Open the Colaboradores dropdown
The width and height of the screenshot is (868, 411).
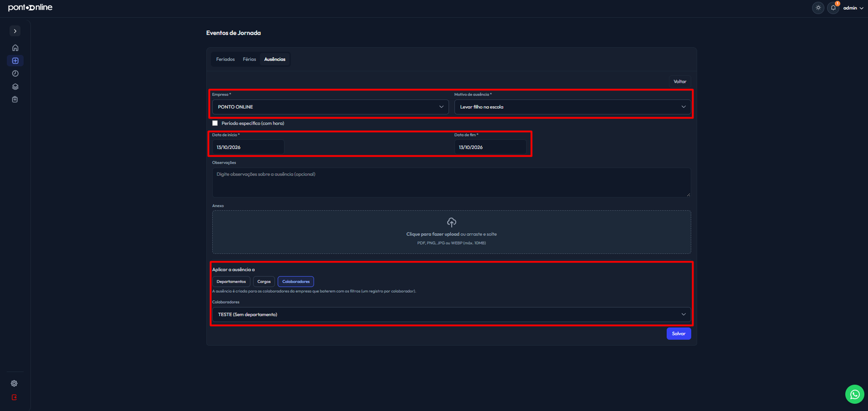pyautogui.click(x=451, y=314)
